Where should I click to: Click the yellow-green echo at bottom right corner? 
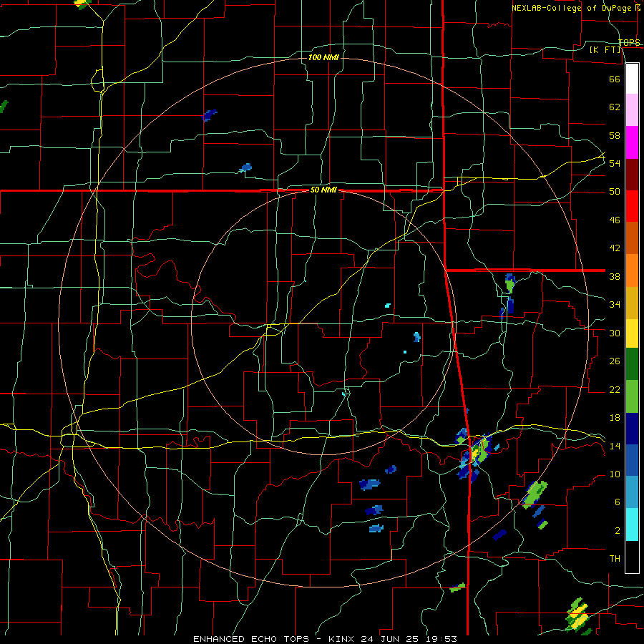577,615
